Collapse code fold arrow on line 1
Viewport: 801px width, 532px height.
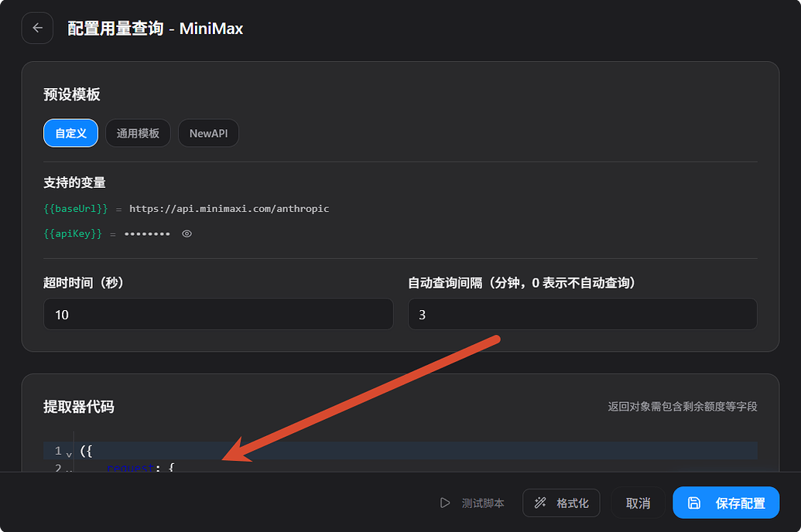point(69,453)
